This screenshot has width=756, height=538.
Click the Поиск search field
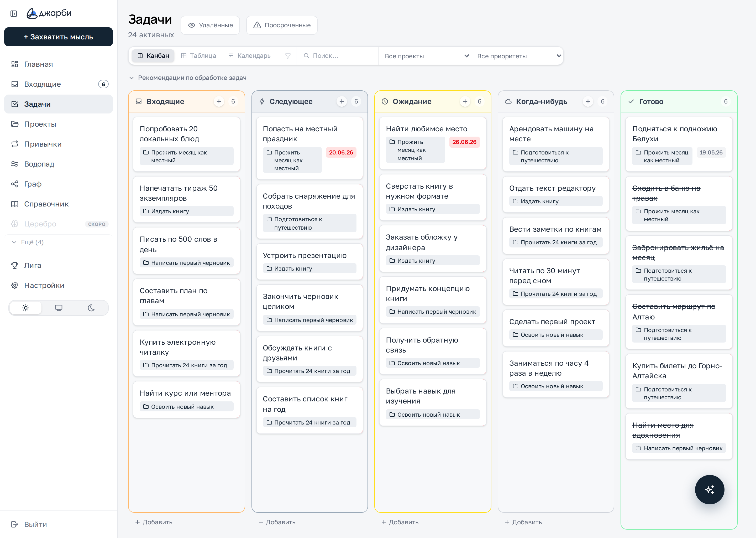(338, 56)
